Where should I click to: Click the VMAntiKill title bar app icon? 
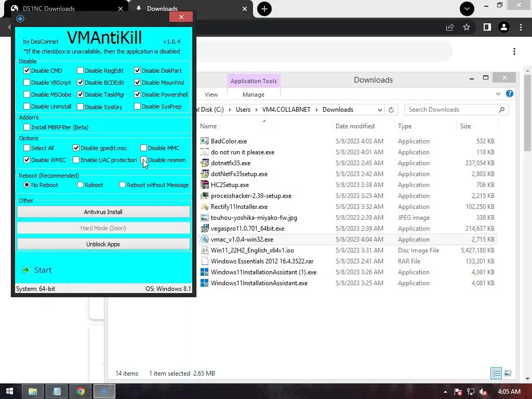[x=20, y=19]
